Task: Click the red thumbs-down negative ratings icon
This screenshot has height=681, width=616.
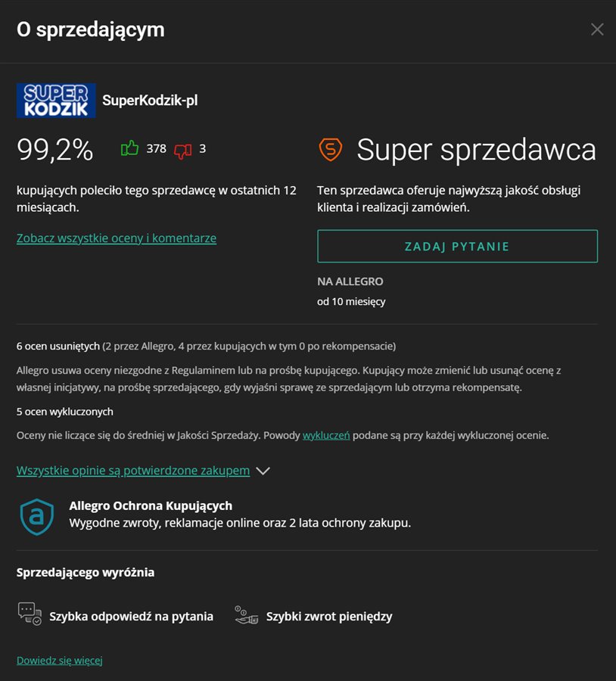Action: click(x=183, y=151)
